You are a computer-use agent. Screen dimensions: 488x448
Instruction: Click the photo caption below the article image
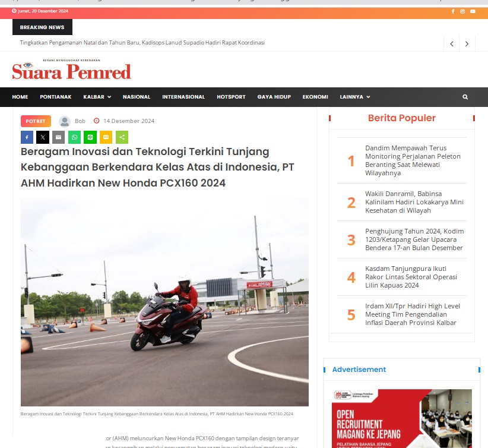click(x=157, y=414)
